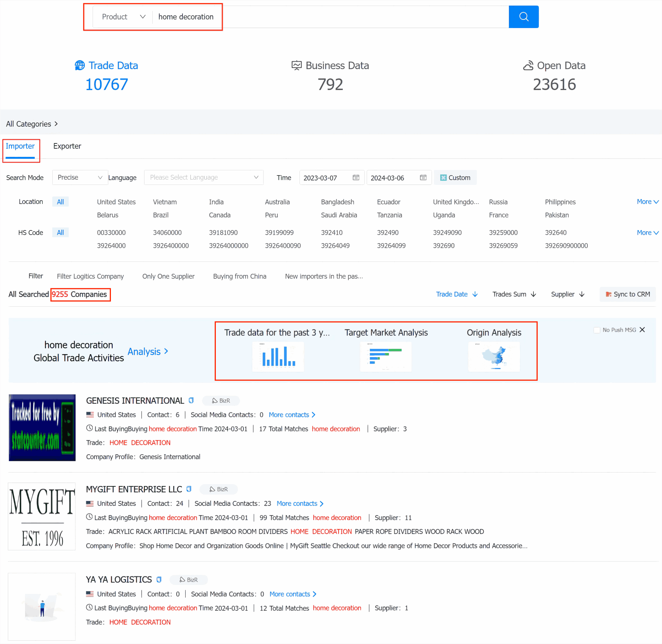The width and height of the screenshot is (662, 644).
Task: Enable the No Push MSG checkbox
Action: [x=597, y=330]
